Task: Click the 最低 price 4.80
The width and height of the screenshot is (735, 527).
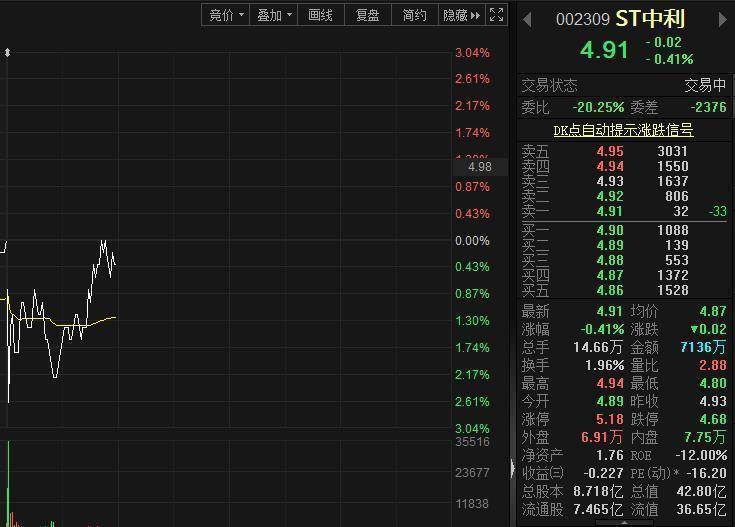Action: click(x=713, y=383)
